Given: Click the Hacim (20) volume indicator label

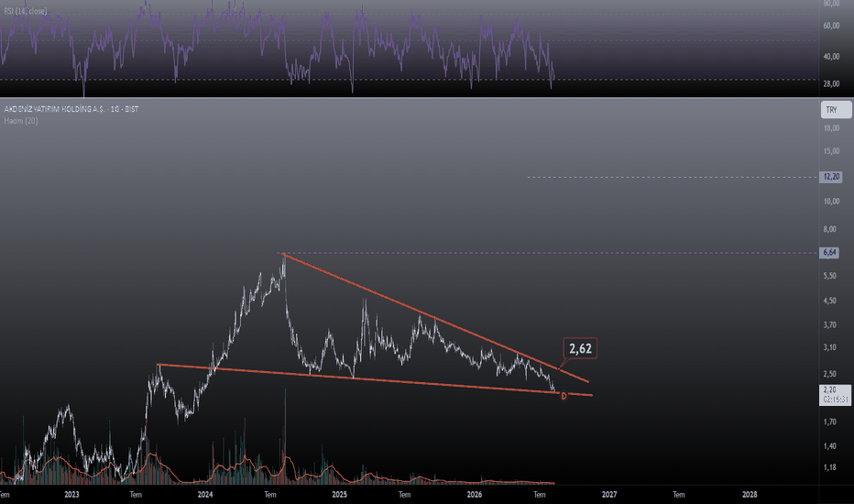Looking at the screenshot, I should 21,120.
